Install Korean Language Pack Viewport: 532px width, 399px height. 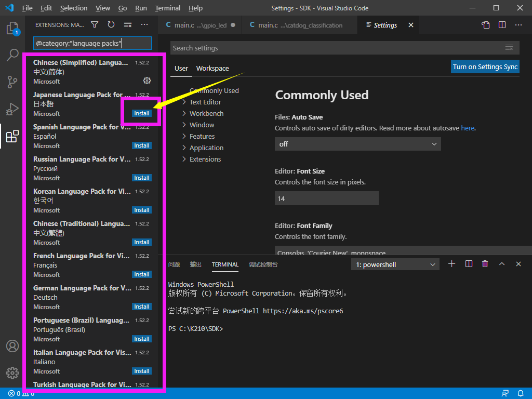[x=141, y=210]
